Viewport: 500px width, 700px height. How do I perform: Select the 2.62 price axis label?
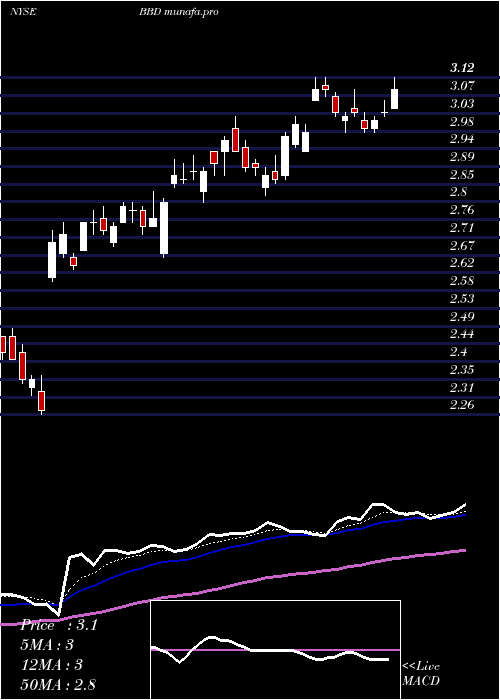click(x=462, y=262)
